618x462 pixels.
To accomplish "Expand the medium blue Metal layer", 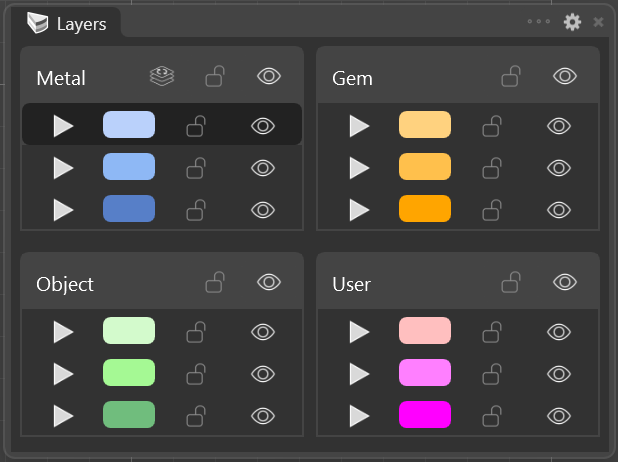I will 63,168.
